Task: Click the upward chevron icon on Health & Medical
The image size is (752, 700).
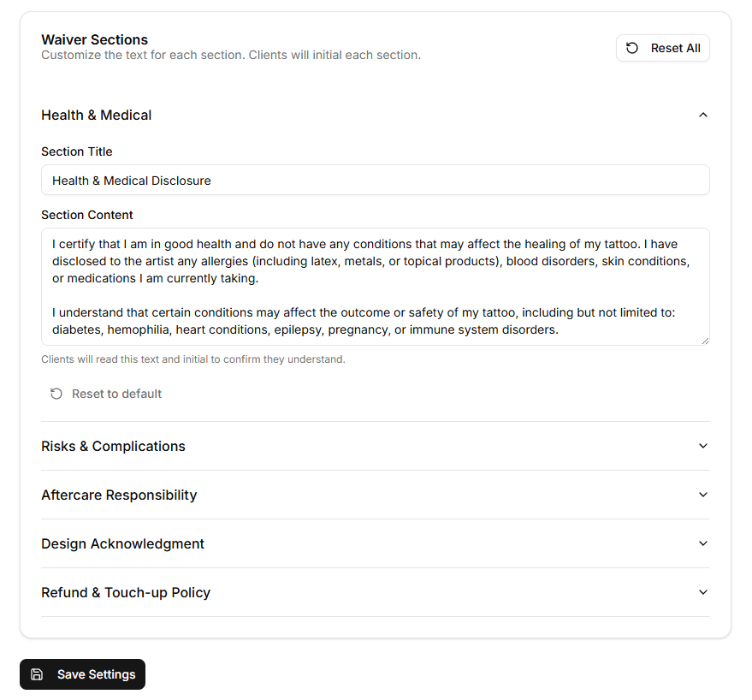Action: (702, 114)
